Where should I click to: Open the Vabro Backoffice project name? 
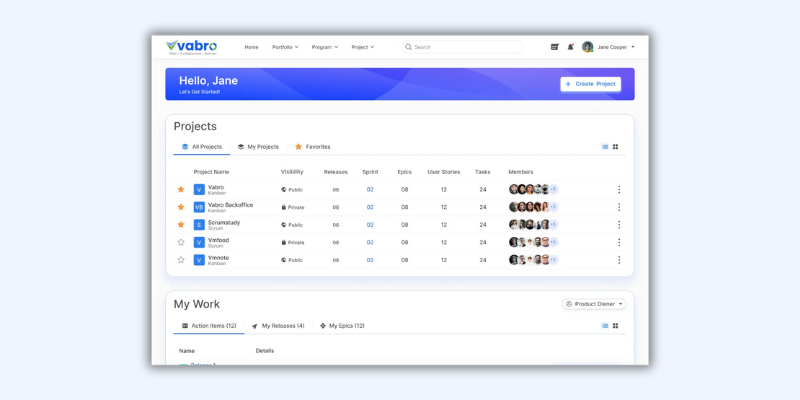coord(231,205)
